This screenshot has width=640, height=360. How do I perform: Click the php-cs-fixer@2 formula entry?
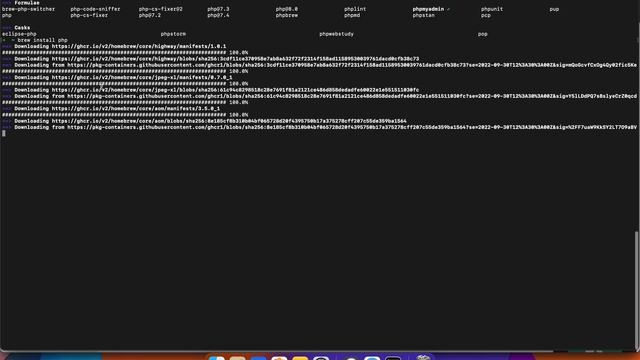click(160, 9)
